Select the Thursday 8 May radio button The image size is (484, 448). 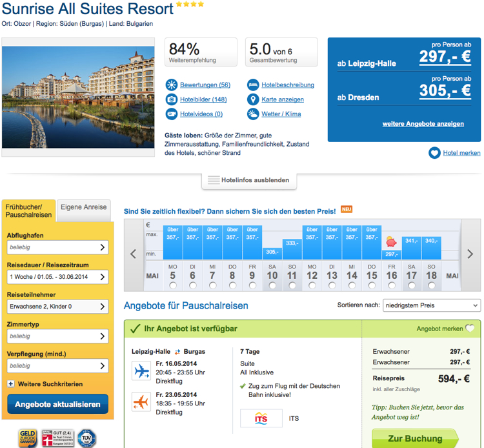[232, 285]
